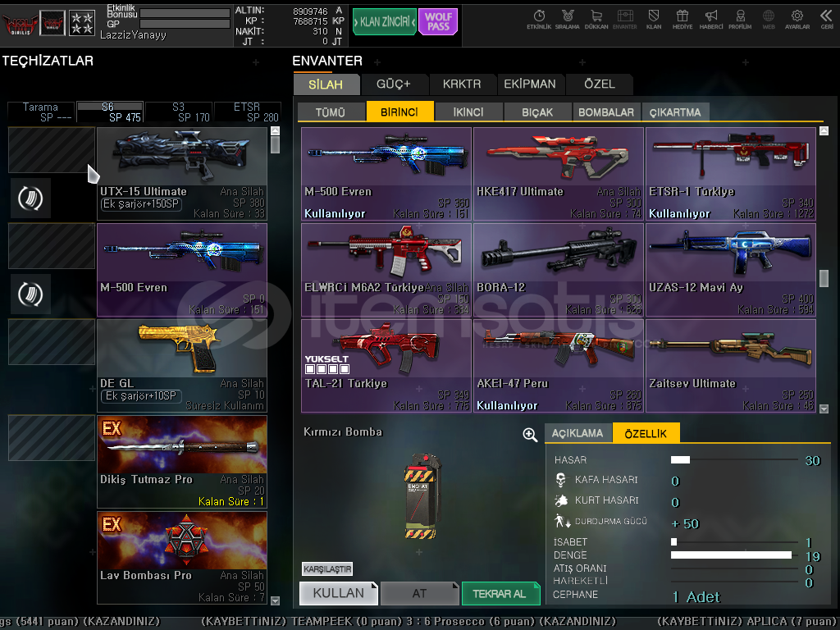Click the Geri back arrow icon

click(x=827, y=19)
